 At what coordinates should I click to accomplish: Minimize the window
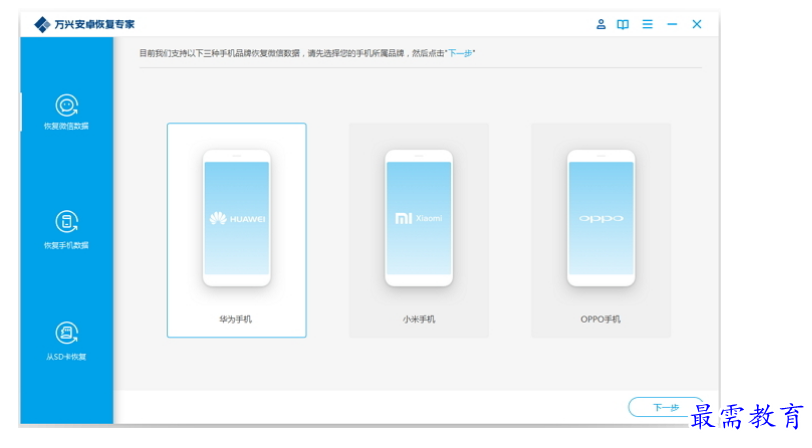[672, 24]
